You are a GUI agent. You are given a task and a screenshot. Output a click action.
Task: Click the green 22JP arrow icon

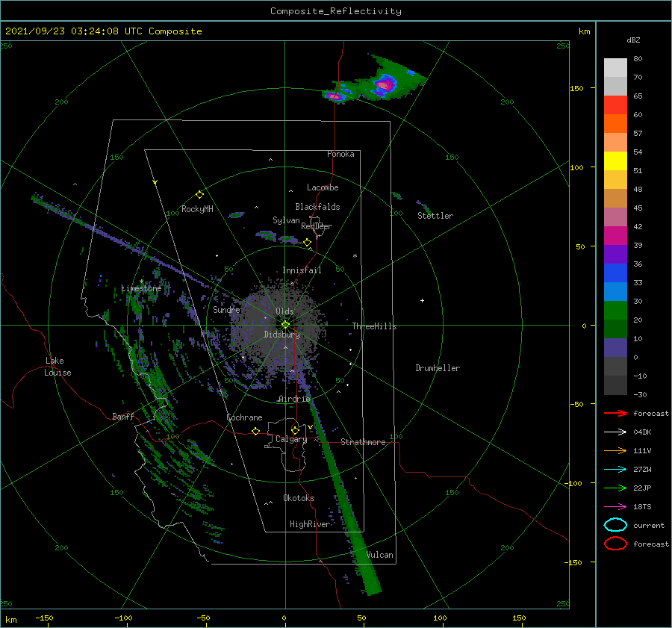click(615, 488)
